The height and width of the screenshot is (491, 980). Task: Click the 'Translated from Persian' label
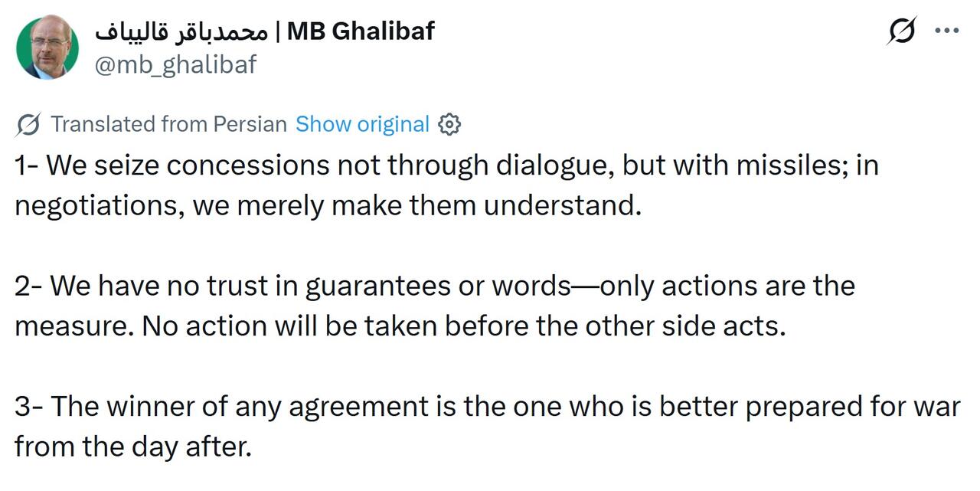tap(168, 124)
